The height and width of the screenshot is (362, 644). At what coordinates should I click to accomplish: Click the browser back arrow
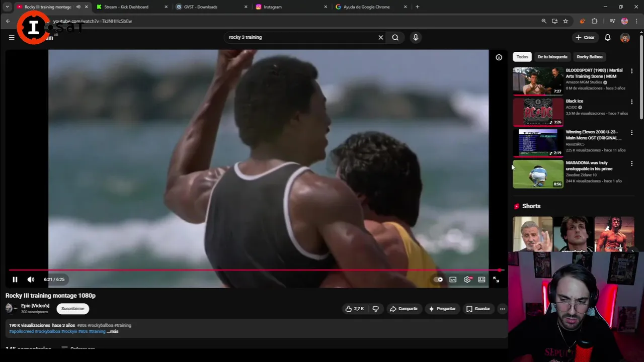(8, 21)
